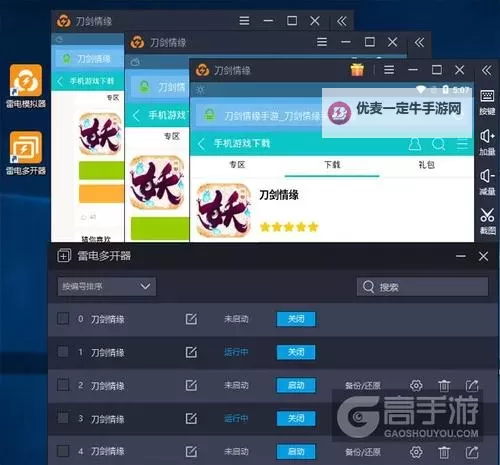
Task: Click 未启动 status of instance 0
Action: point(236,319)
